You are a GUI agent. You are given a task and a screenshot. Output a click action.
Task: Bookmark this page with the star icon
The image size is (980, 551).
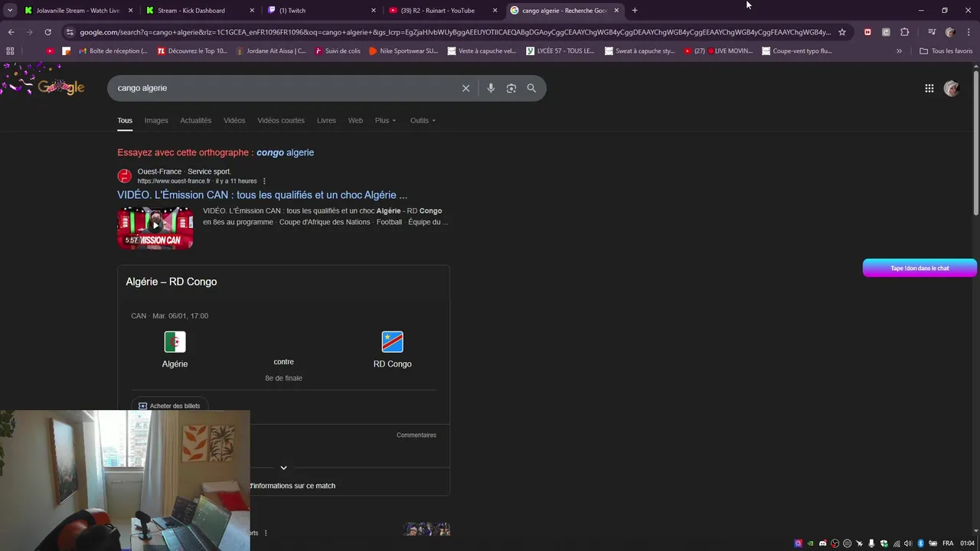(842, 32)
